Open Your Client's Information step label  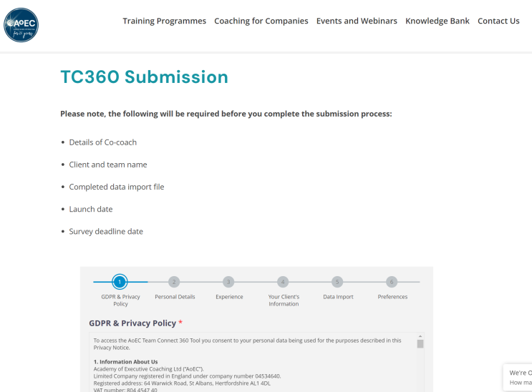point(284,300)
